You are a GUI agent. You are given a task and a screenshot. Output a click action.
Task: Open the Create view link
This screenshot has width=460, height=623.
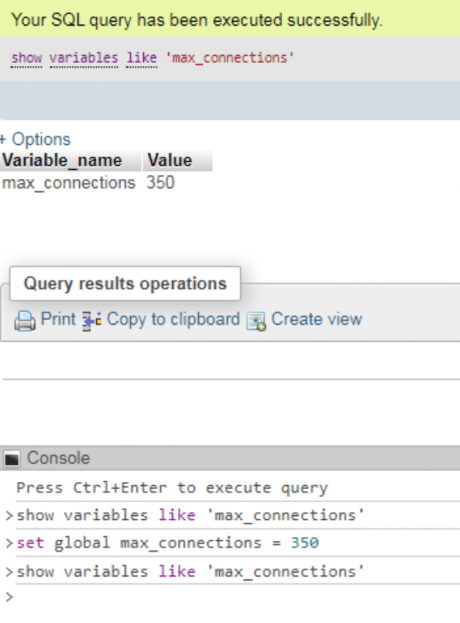317,319
